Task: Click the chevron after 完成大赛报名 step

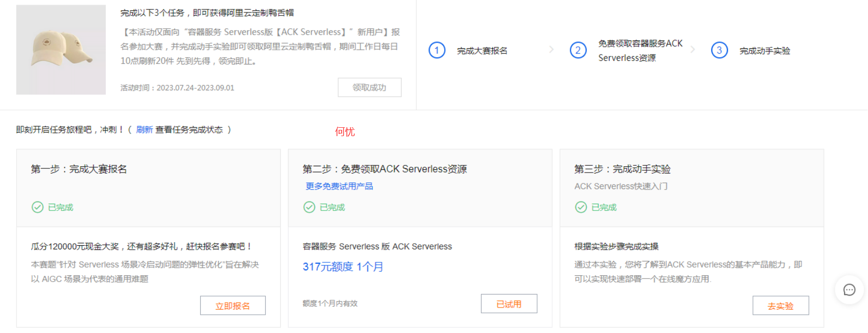Action: [x=552, y=50]
